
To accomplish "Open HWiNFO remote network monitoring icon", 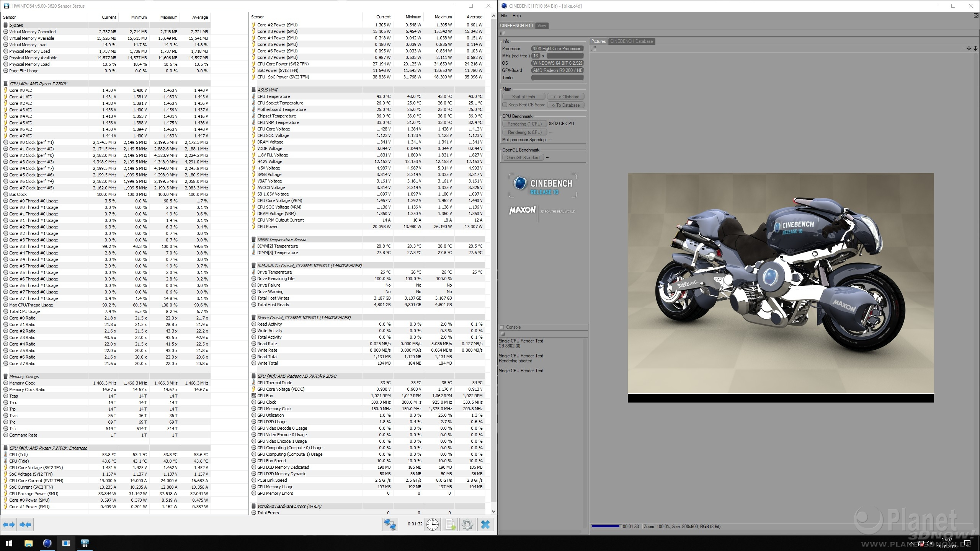I will click(x=390, y=525).
